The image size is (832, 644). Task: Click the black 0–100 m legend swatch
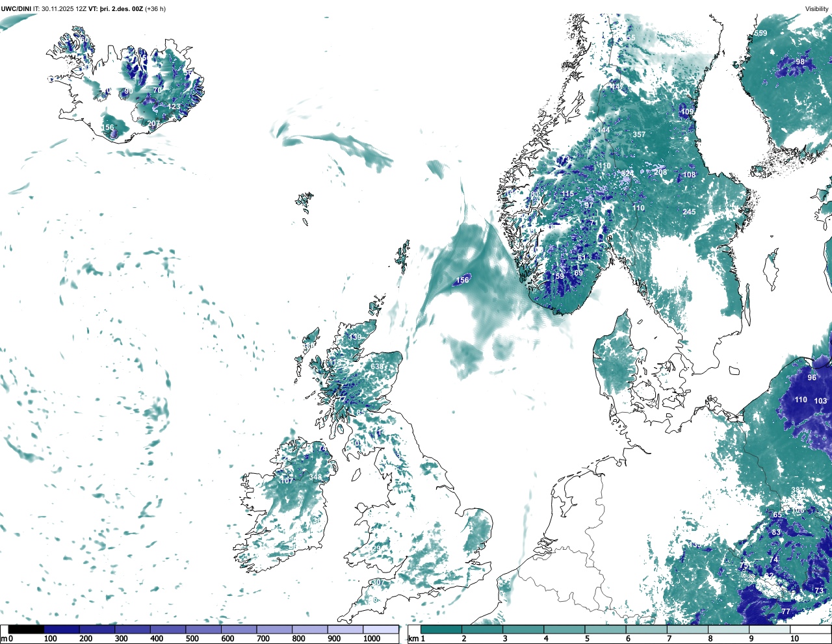tap(26, 629)
